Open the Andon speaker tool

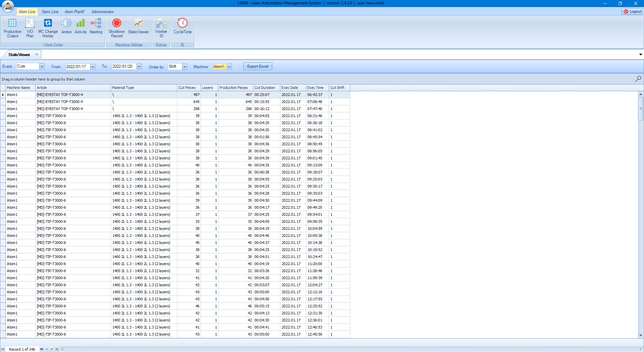(x=66, y=26)
